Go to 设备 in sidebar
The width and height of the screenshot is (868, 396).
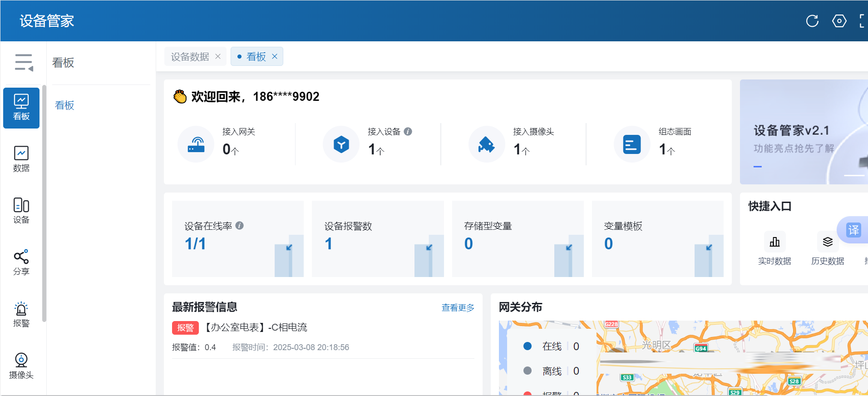pyautogui.click(x=21, y=211)
